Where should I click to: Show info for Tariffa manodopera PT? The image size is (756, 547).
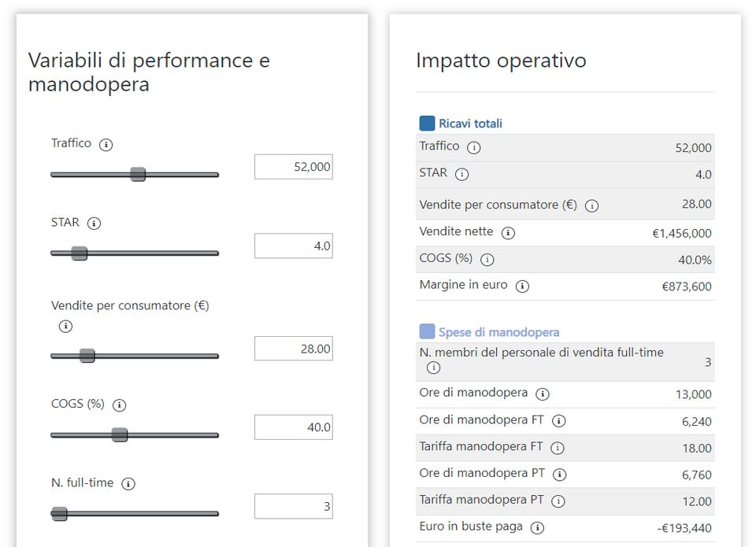[x=558, y=501]
